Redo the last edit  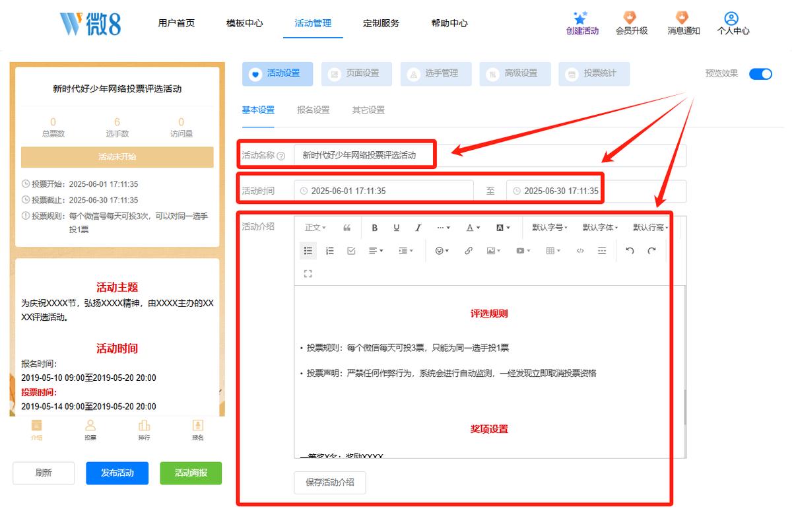tap(651, 251)
